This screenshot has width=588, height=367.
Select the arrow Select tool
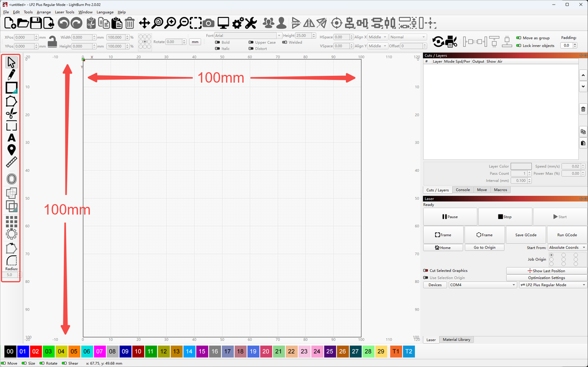pyautogui.click(x=11, y=62)
